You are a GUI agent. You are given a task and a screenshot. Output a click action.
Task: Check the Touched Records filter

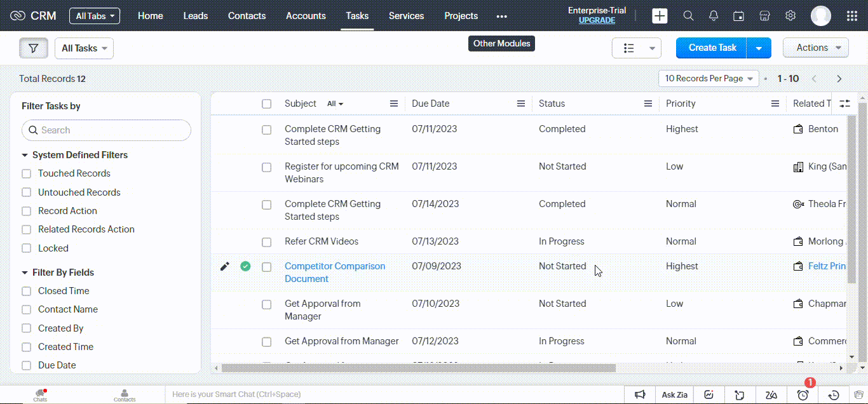26,173
